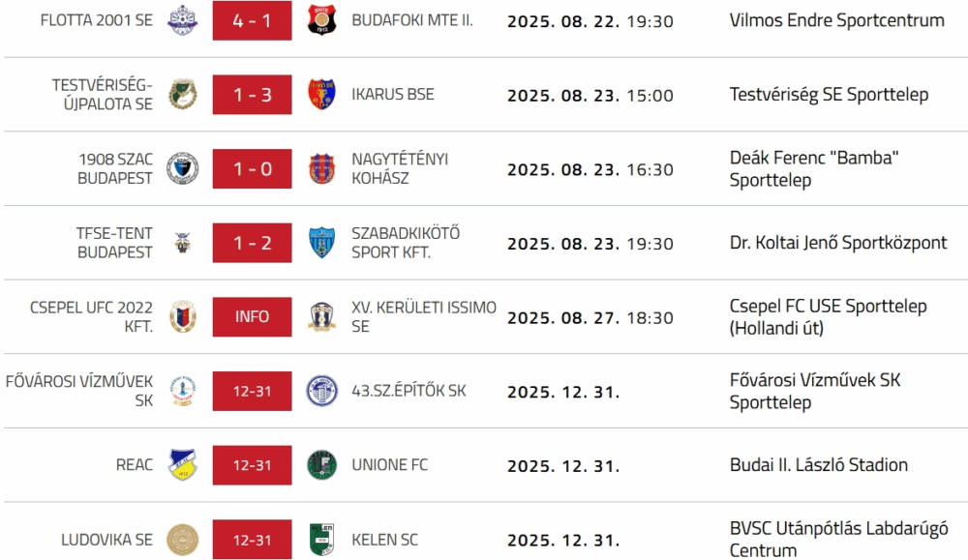Screen dimensions: 968x560
Task: Click the Kelen SC team crest
Action: 320,539
